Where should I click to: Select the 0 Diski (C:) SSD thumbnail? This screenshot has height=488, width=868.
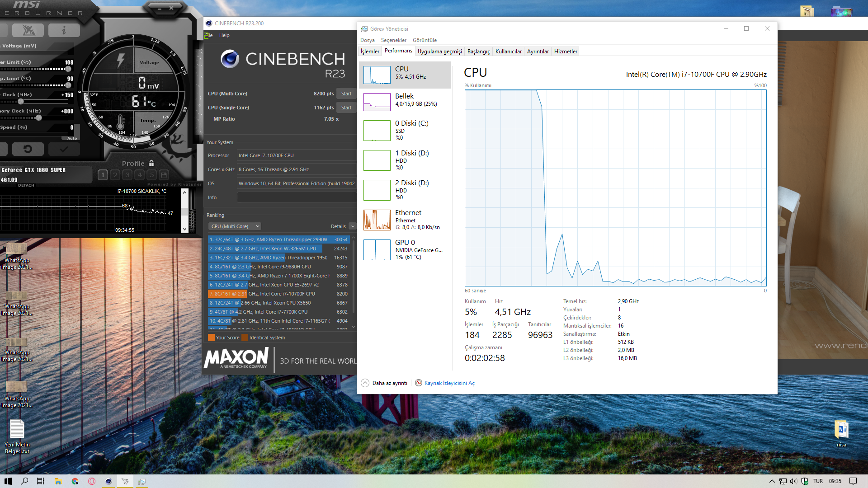pyautogui.click(x=377, y=131)
